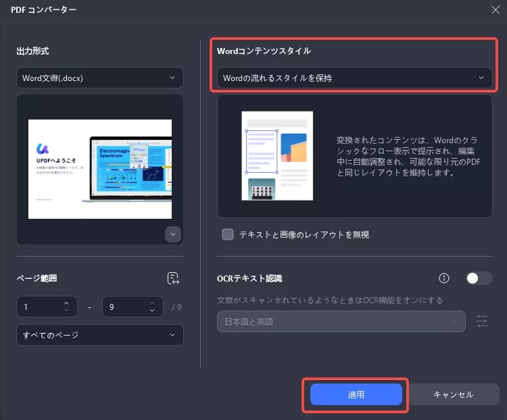507x420 pixels.
Task: Click the OCR hint text about scanned documents
Action: pyautogui.click(x=330, y=300)
